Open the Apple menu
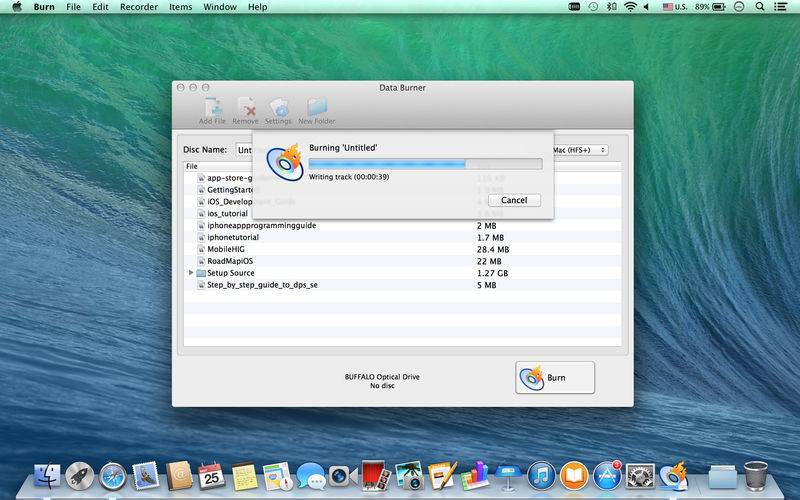 [17, 7]
